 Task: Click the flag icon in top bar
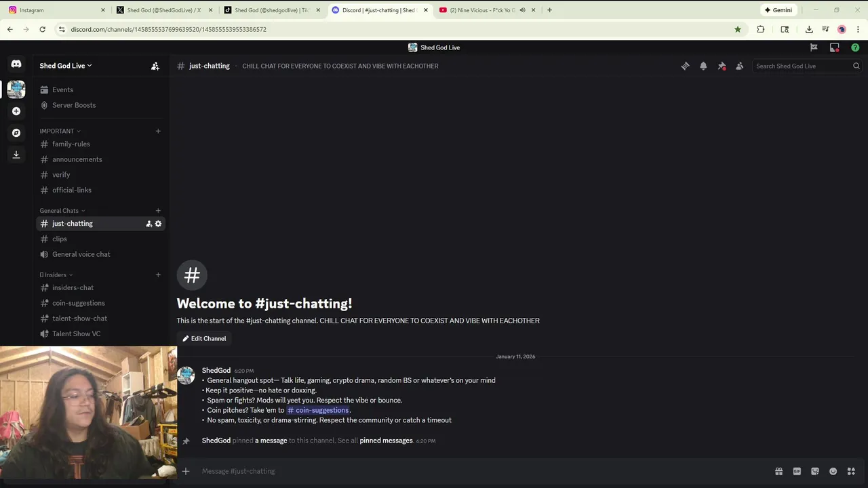[814, 47]
